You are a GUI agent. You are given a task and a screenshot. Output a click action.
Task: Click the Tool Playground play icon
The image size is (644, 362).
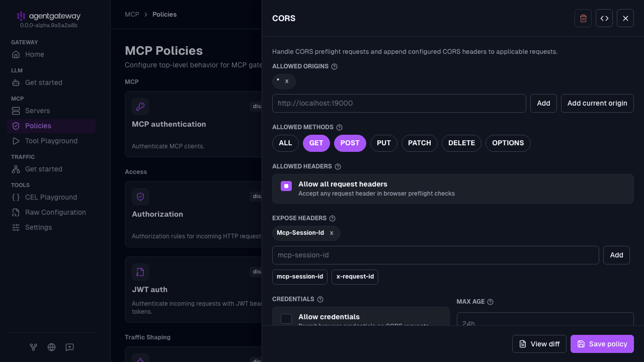(16, 141)
